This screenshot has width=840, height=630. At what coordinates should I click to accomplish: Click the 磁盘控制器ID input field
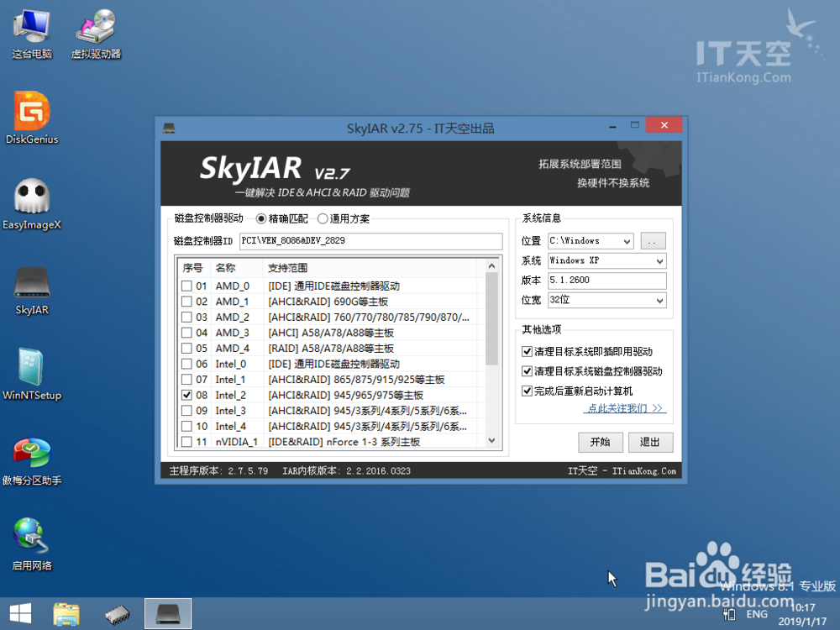pyautogui.click(x=370, y=241)
